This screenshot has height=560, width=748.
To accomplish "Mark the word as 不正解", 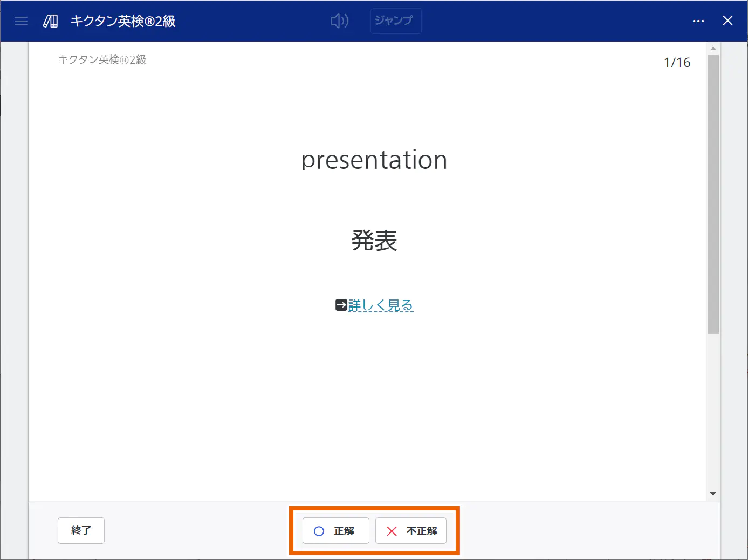I will point(411,531).
